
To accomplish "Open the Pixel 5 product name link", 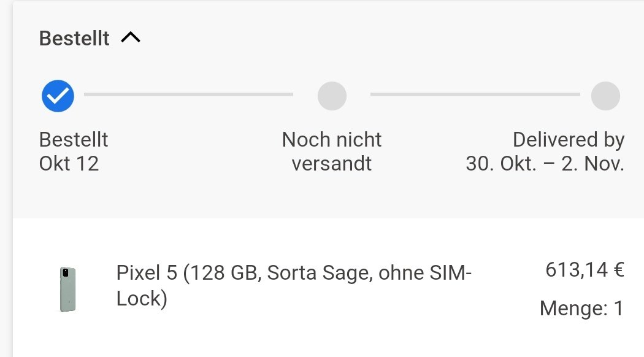I will (293, 285).
